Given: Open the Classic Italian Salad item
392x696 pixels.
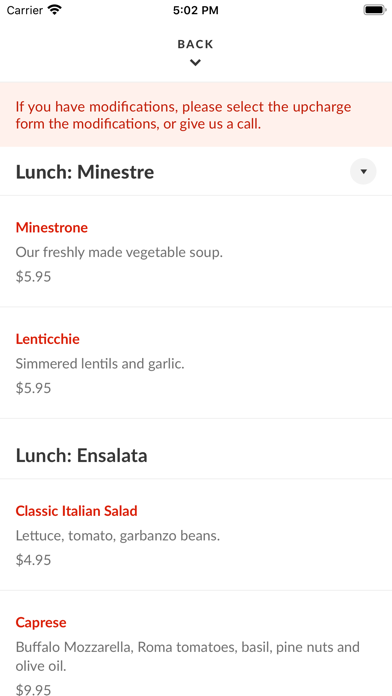Looking at the screenshot, I should click(x=76, y=511).
